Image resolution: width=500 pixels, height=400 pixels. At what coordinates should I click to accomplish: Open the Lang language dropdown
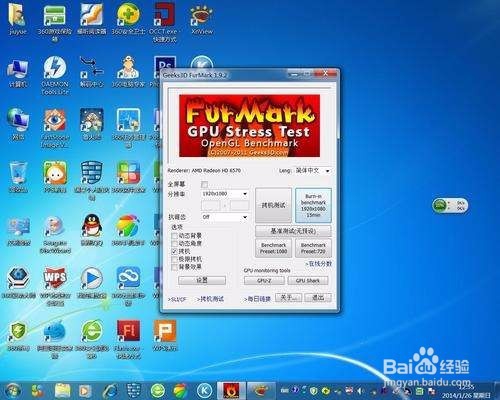(313, 171)
